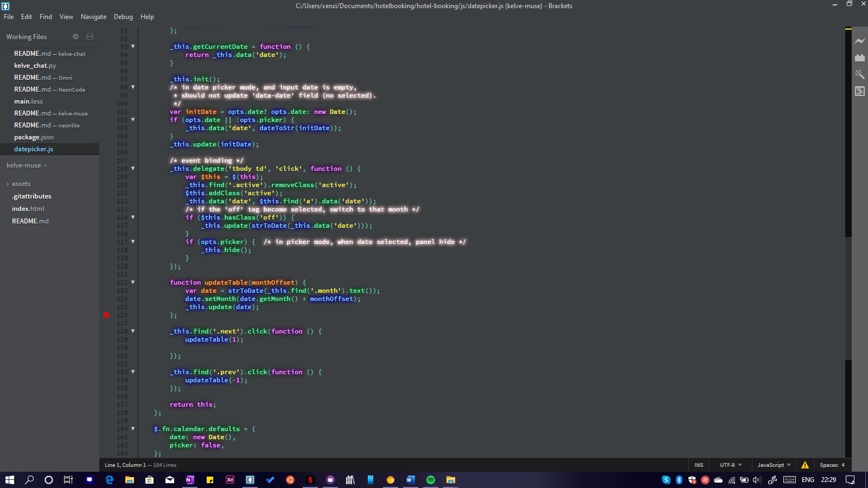
Task: Collapse the comment block fold at line 98
Action: [133, 87]
